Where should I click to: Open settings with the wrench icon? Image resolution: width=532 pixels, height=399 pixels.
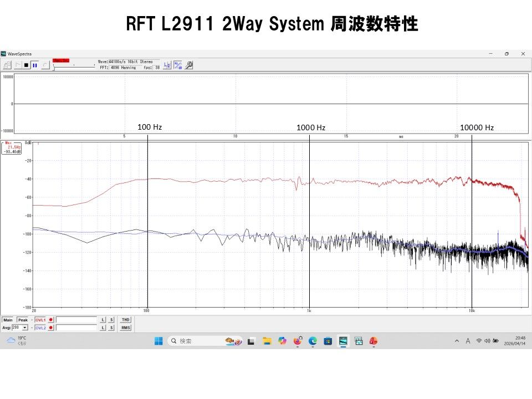189,65
